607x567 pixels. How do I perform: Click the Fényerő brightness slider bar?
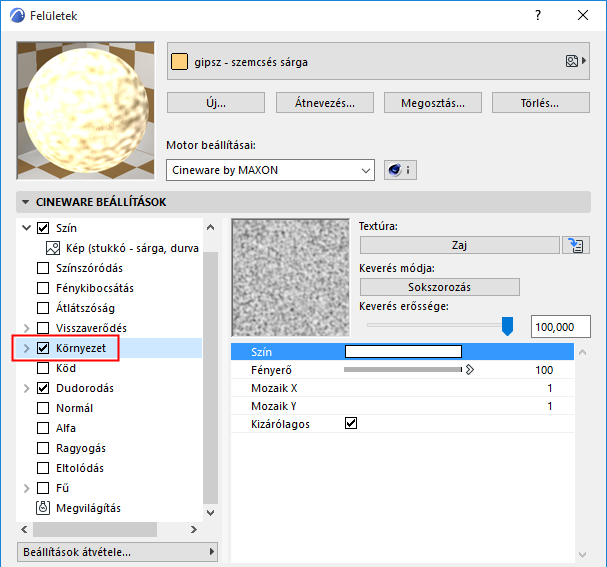tap(403, 370)
